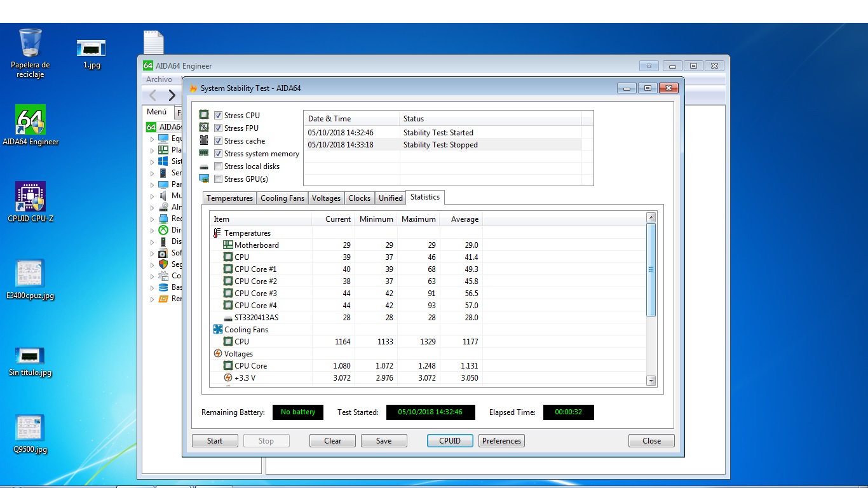Open the Clocks tab

point(359,198)
